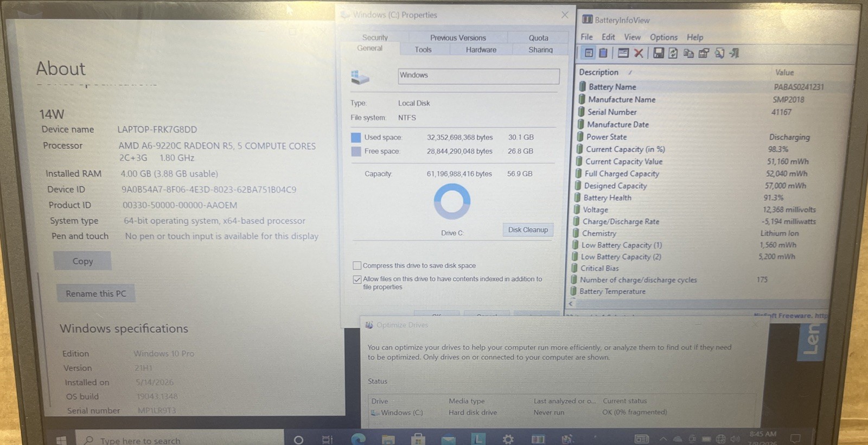Image resolution: width=868 pixels, height=445 pixels.
Task: Open the Help menu in BatteryInfoView
Action: (695, 37)
